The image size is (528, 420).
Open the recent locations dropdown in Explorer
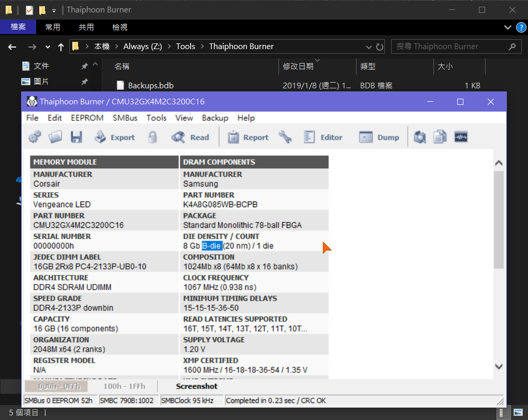[48, 47]
